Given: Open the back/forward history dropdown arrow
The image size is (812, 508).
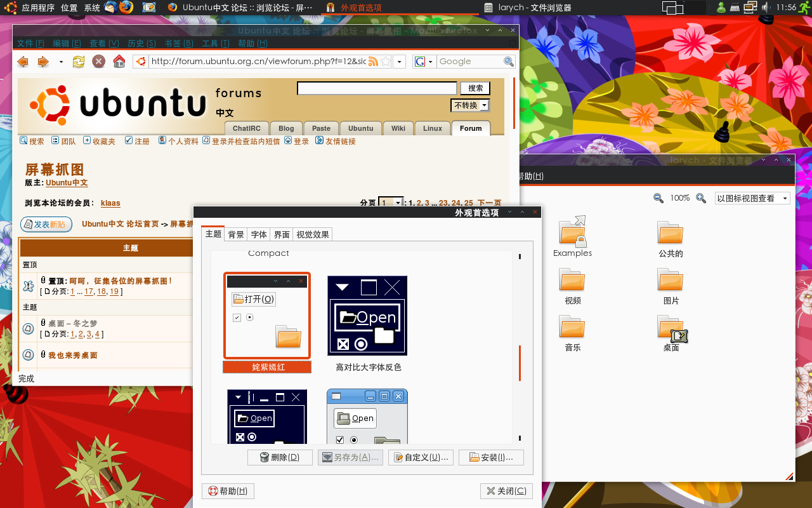Looking at the screenshot, I should point(61,62).
